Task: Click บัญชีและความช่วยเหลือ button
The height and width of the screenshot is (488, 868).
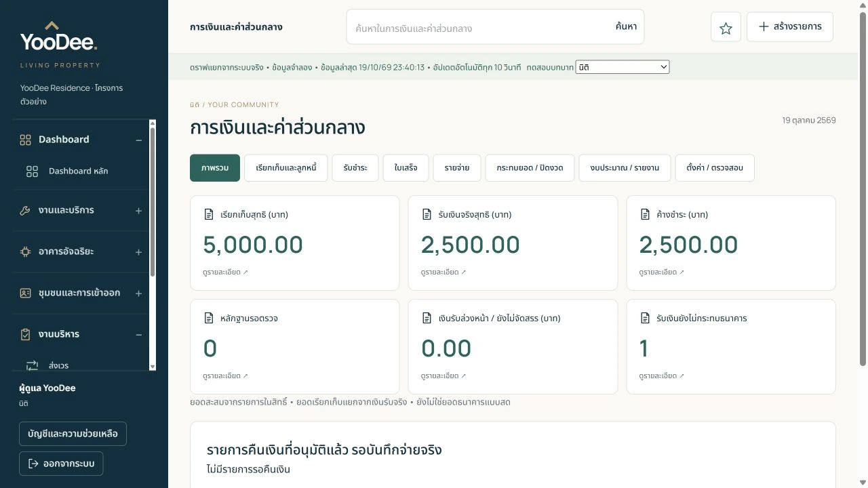Action: point(73,434)
